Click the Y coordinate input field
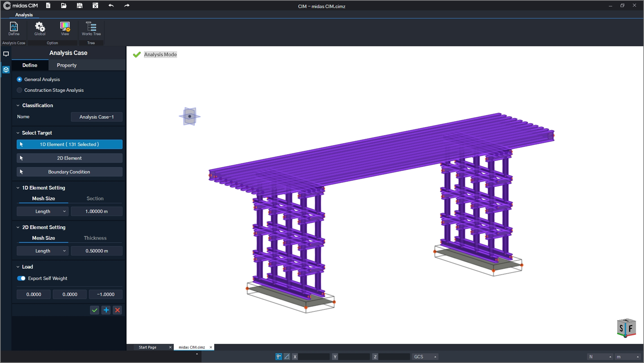644x363 pixels. (x=354, y=357)
